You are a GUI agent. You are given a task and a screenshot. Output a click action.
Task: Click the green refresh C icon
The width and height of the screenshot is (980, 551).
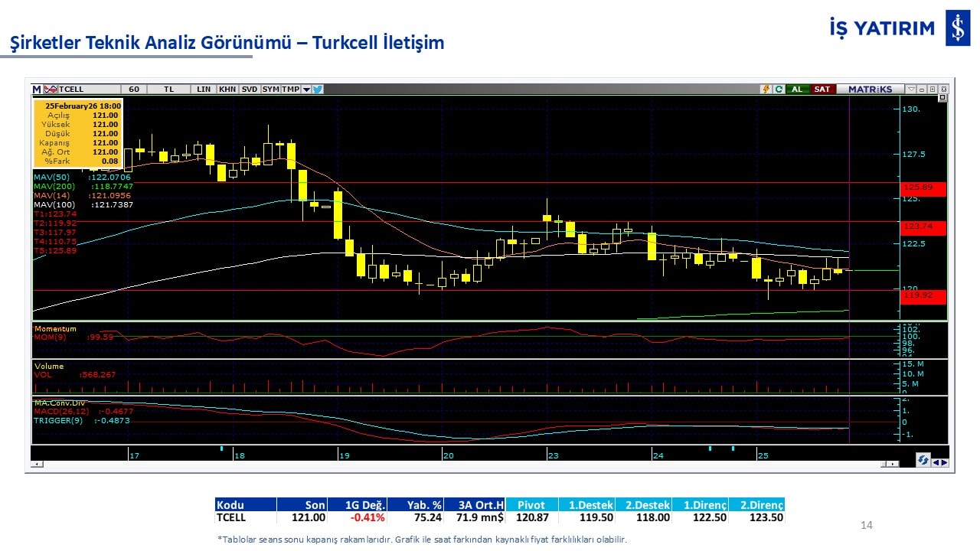tap(778, 89)
